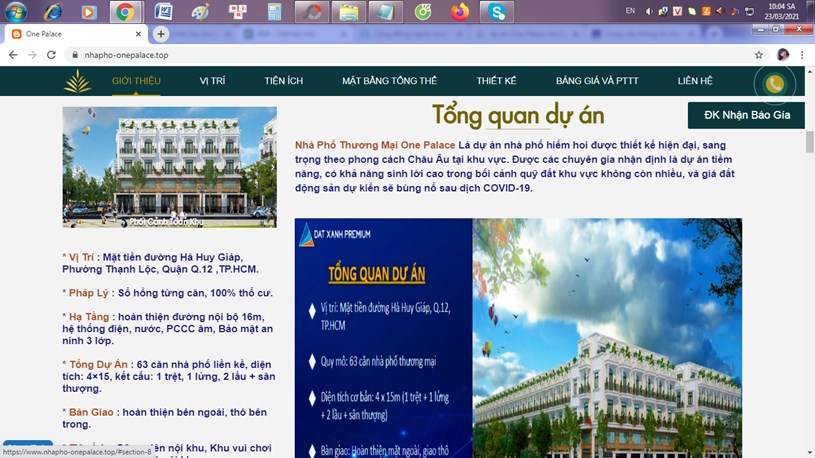Open the LIÊN HỆ menu item
The width and height of the screenshot is (815, 458).
tap(695, 81)
